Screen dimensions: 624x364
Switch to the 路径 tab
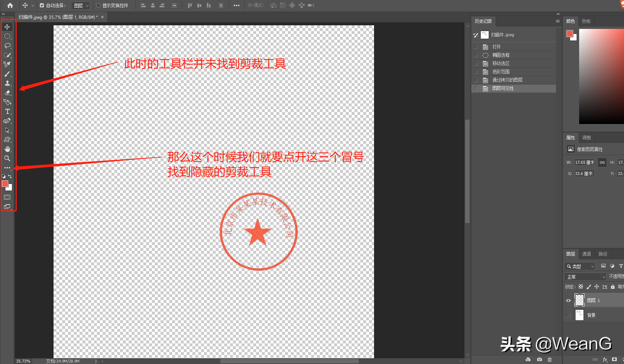click(603, 254)
